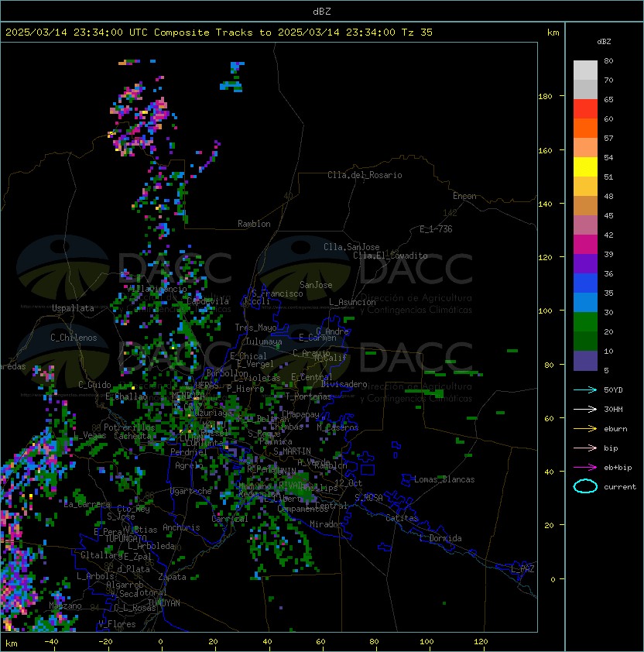This screenshot has height=652, width=644.
Task: Click the slate purple 10 dBZ swatch
Action: click(585, 361)
